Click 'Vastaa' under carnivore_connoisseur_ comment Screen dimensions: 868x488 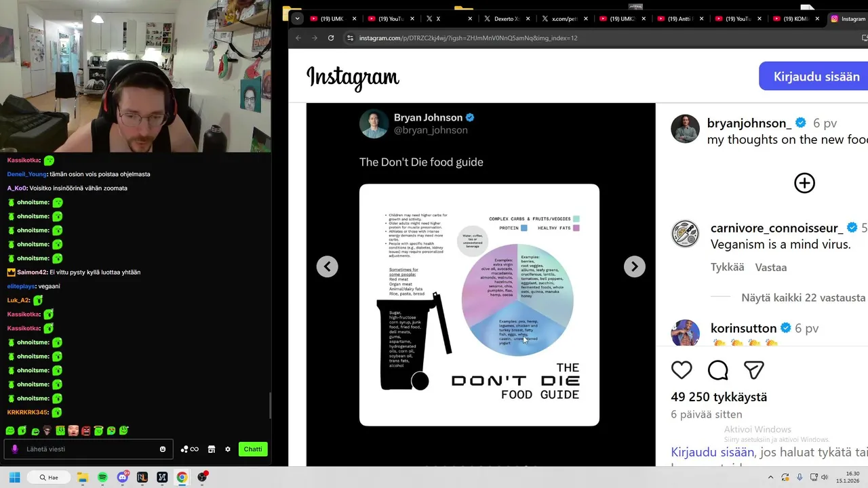(771, 267)
